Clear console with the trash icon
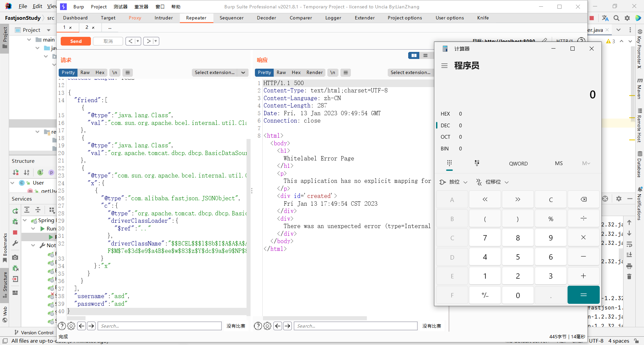This screenshot has height=345, width=644. pos(629,277)
